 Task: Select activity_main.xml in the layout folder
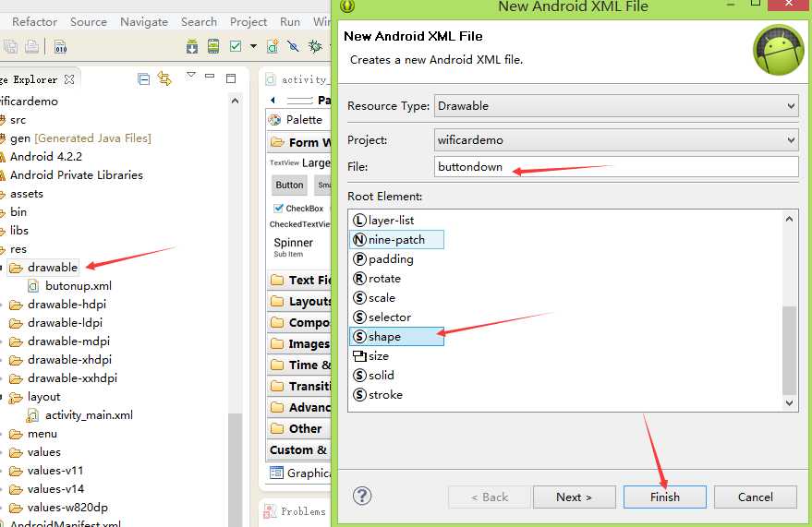click(80, 415)
